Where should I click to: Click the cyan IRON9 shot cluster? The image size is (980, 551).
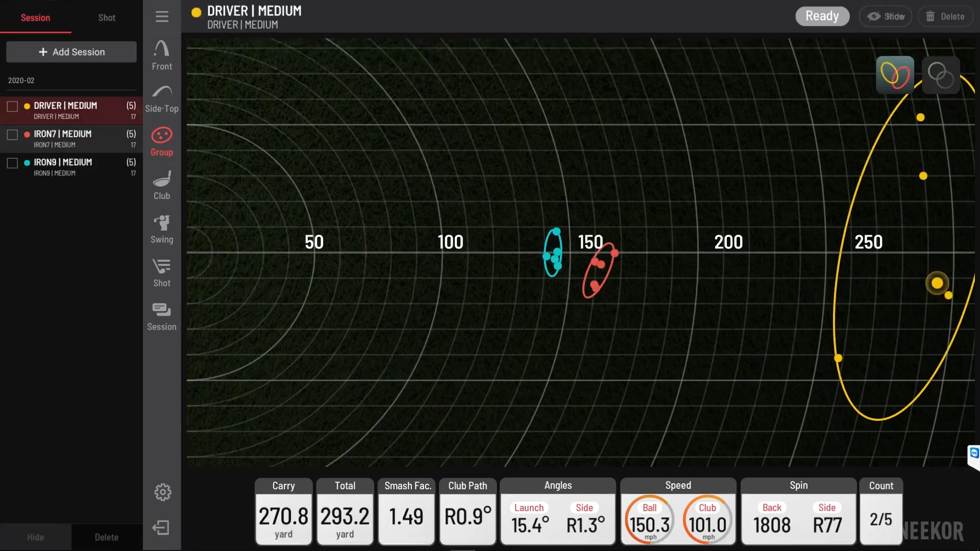click(x=553, y=252)
